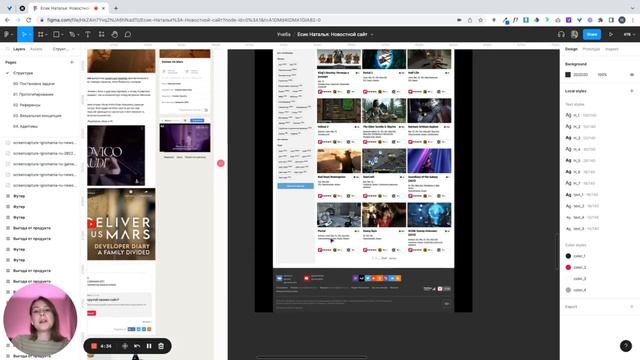Switch to the Prototype tab

(591, 49)
